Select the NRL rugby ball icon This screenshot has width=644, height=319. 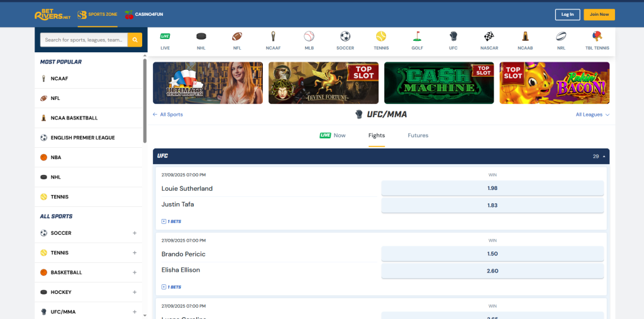561,36
